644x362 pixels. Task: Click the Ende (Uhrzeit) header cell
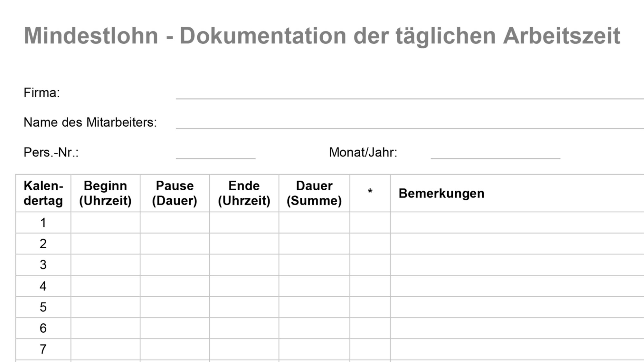tap(244, 193)
